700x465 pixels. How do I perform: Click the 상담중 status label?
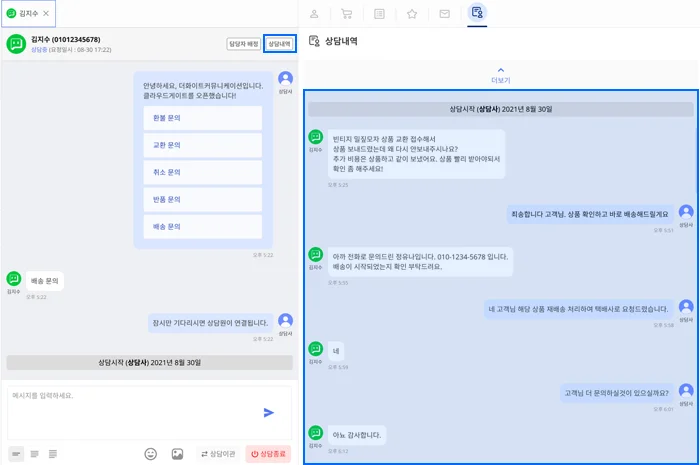[x=39, y=50]
